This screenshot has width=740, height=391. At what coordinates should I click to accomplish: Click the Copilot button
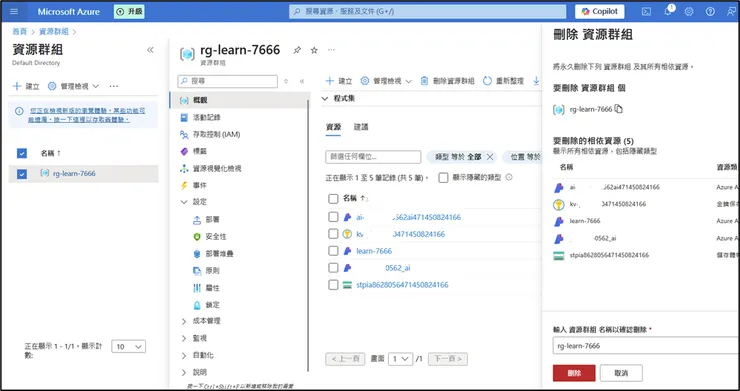[x=599, y=11]
